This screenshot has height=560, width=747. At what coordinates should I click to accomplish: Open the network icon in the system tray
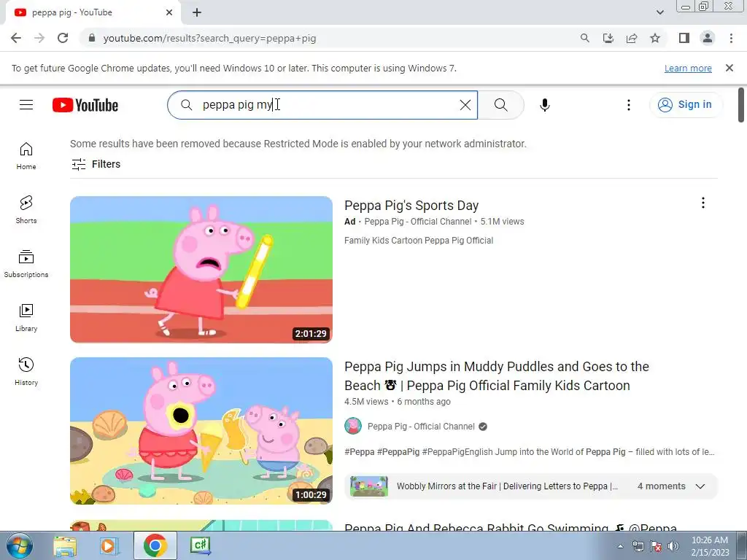pos(638,546)
